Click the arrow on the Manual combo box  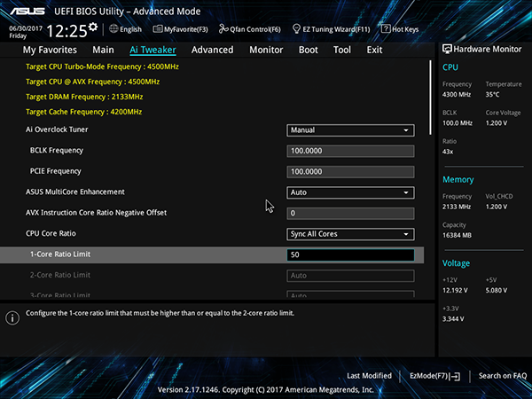coord(406,130)
